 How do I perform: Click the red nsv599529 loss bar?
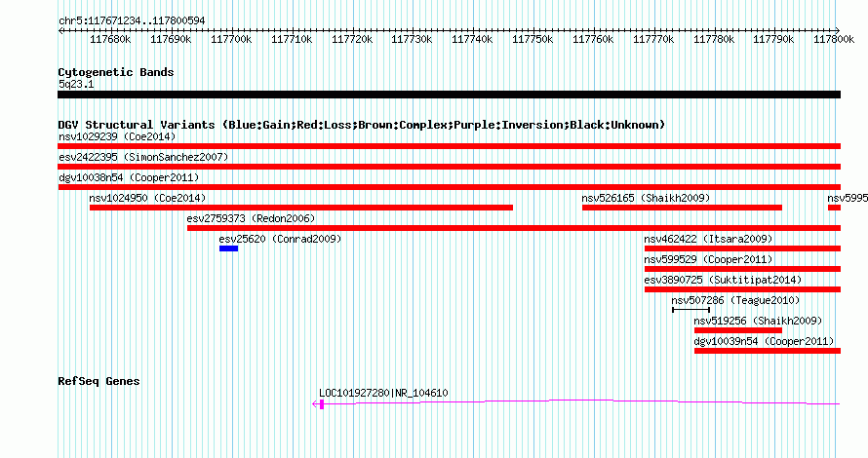point(742,269)
